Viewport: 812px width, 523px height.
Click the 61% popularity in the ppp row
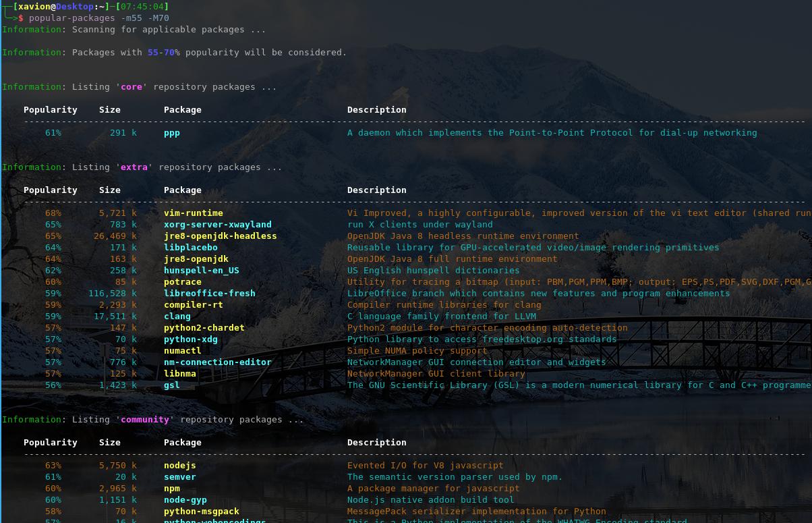[x=53, y=133]
